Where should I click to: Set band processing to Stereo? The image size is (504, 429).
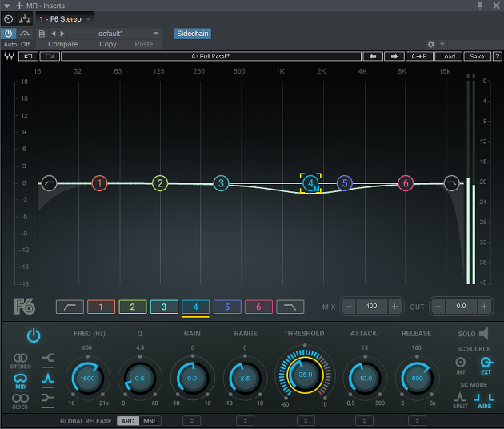click(21, 361)
